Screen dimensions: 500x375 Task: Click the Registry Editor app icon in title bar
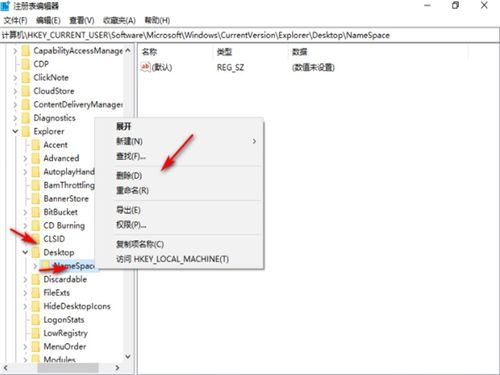coord(5,6)
